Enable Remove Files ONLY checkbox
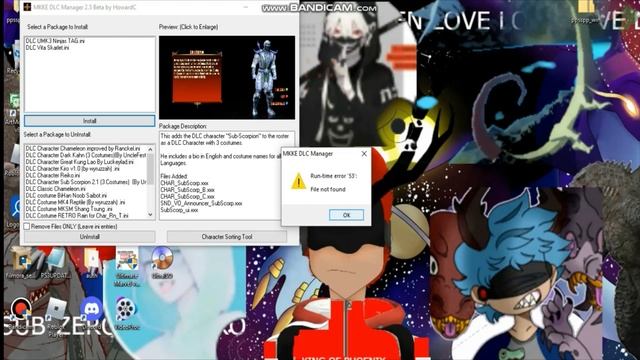640x360 pixels. click(x=27, y=226)
